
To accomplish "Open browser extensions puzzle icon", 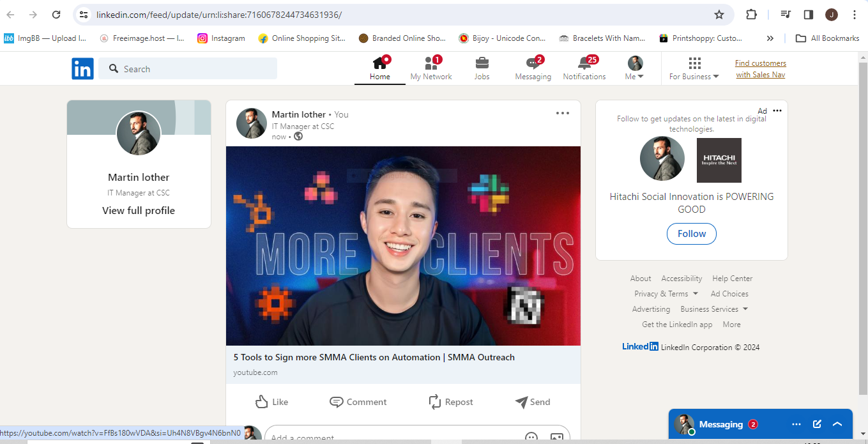I will click(x=752, y=14).
